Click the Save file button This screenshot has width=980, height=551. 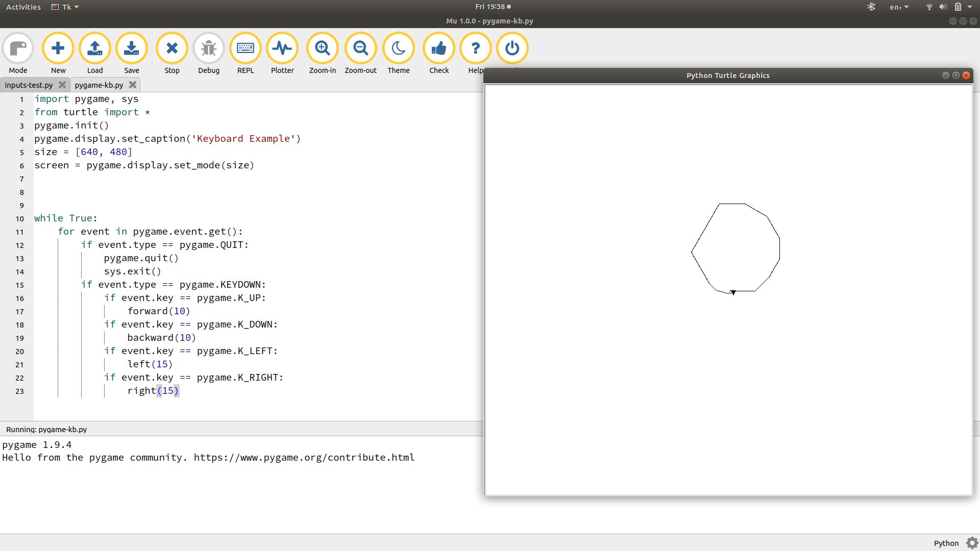coord(132,48)
